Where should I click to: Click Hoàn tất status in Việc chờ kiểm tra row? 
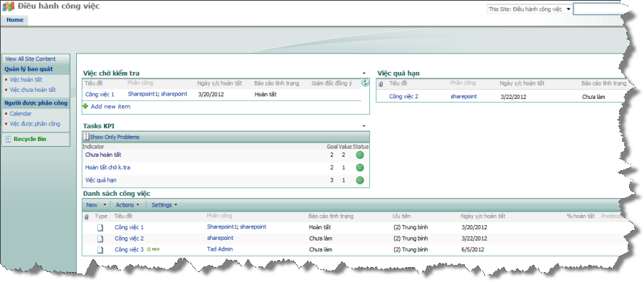[x=265, y=94]
